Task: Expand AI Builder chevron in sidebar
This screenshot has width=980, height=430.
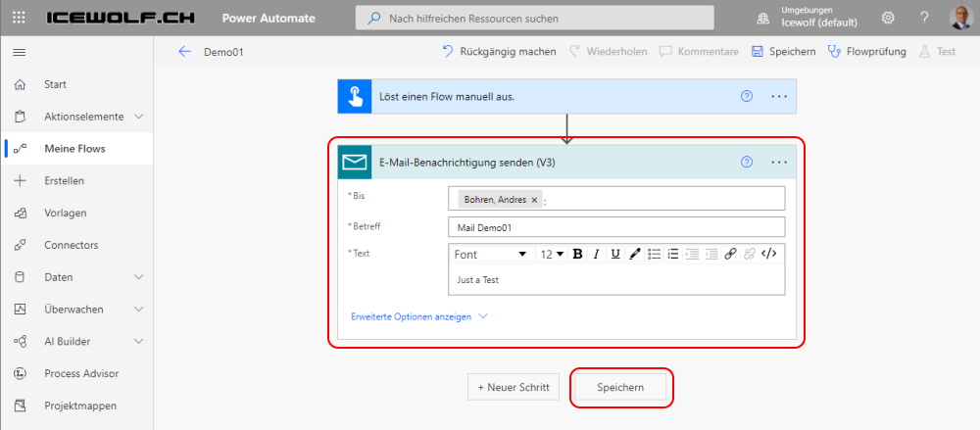Action: coord(139,341)
